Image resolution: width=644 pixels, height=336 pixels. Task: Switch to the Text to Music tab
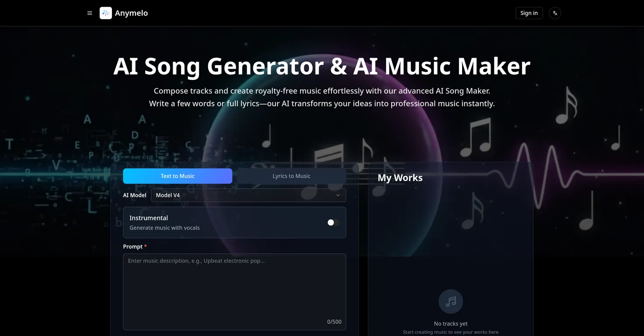coord(178,176)
